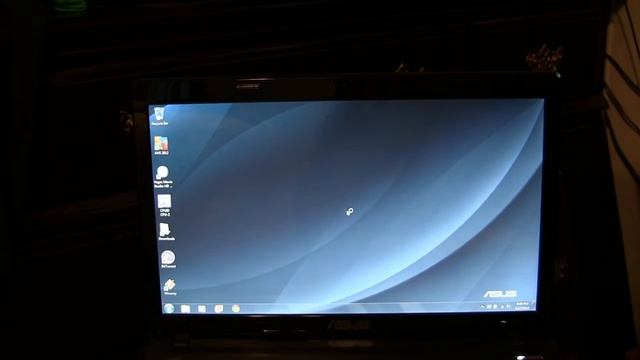This screenshot has width=640, height=360.
Task: Select the CPUID CPU-Z desktop shortcut
Action: [x=164, y=205]
